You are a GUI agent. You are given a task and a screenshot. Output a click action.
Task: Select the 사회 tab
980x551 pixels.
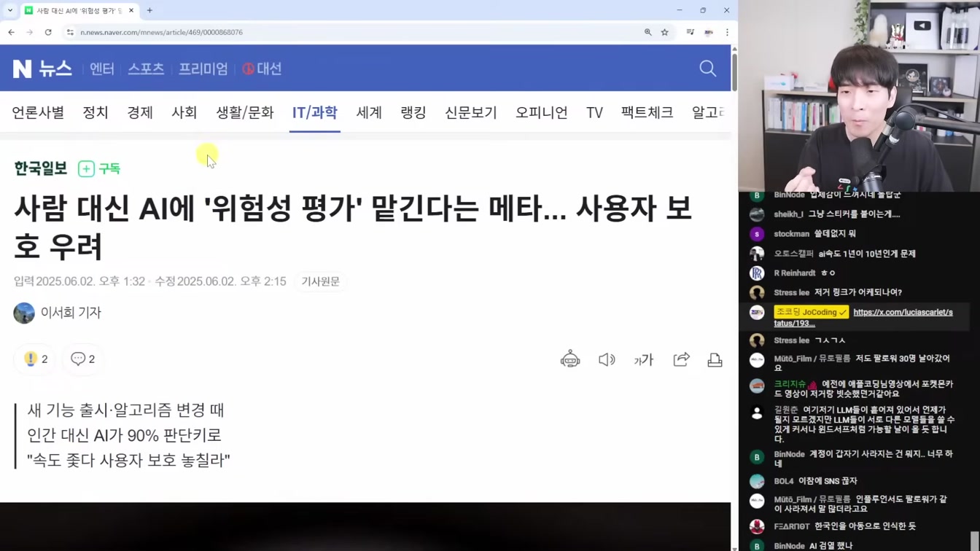point(184,112)
